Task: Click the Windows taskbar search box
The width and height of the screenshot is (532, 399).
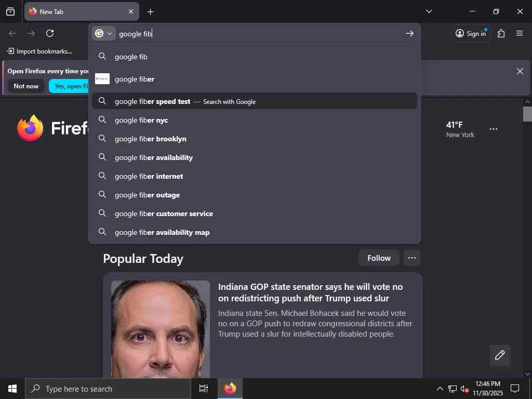Action: point(108,389)
